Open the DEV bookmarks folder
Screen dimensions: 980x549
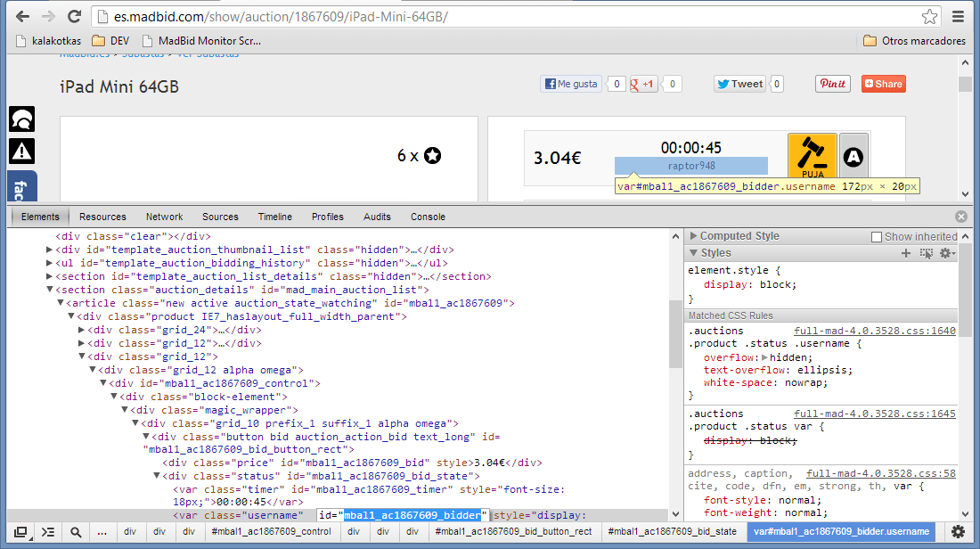click(110, 41)
